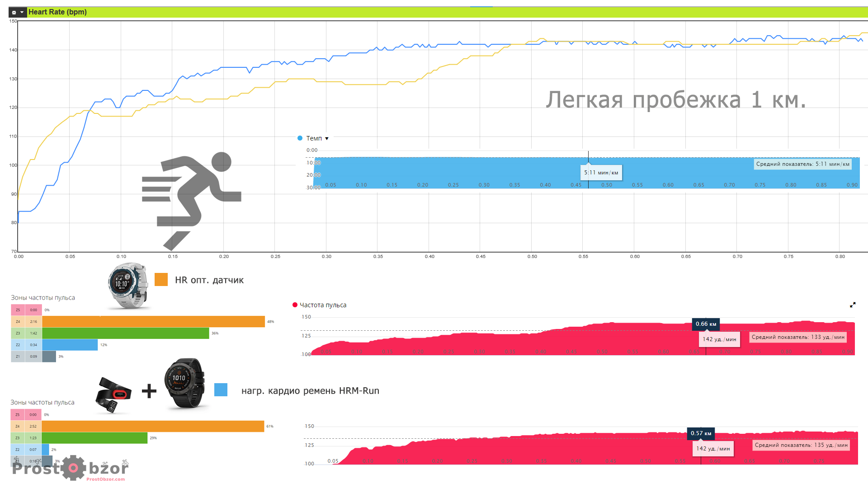This screenshot has height=488, width=868.
Task: Toggle the blue Темп series legend dot
Action: coord(300,138)
